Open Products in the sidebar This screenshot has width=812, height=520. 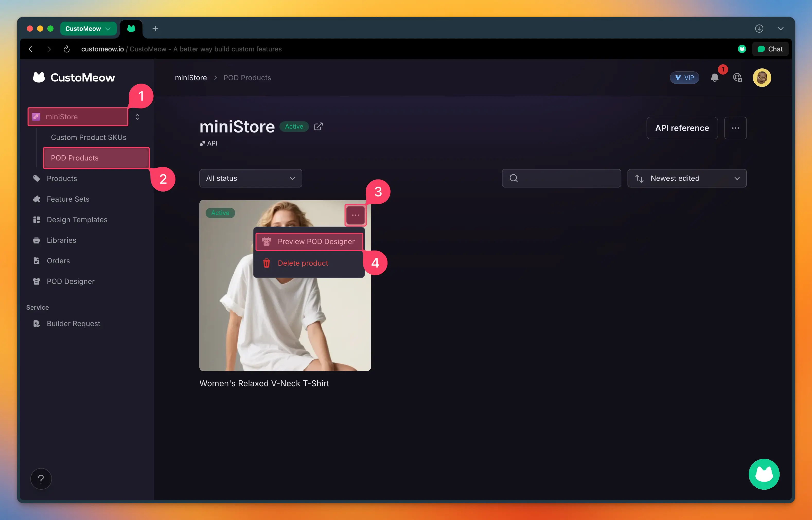(62, 178)
